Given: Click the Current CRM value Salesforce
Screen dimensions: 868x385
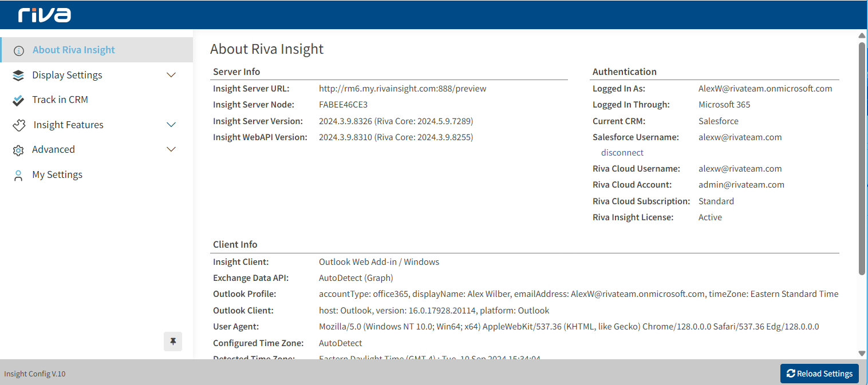Looking at the screenshot, I should (x=719, y=121).
